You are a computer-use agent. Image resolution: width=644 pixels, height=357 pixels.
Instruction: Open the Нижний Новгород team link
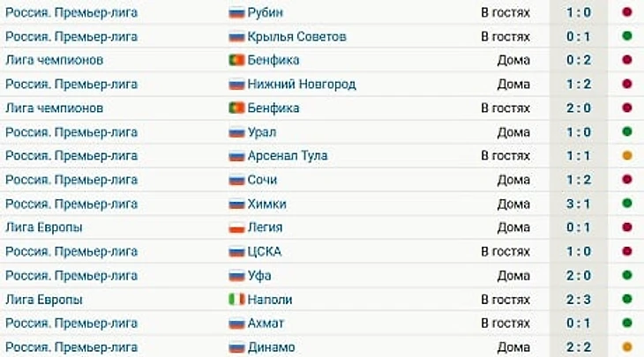(302, 85)
